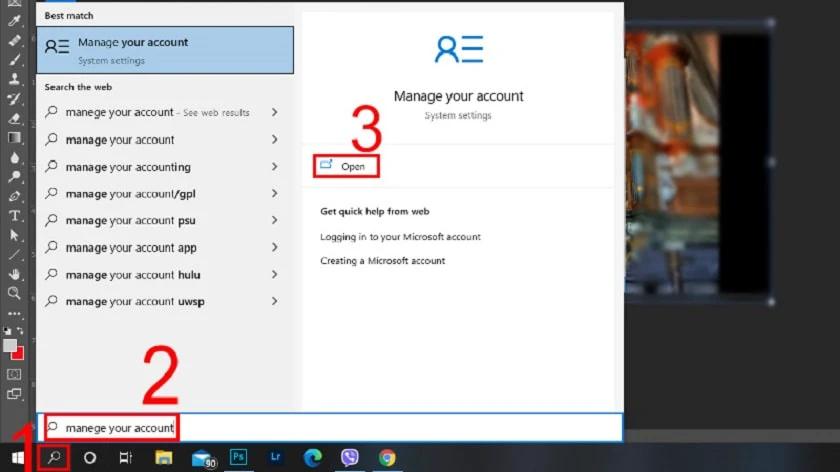This screenshot has width=840, height=472.
Task: Select the Clone Stamp tool
Action: pos(14,79)
